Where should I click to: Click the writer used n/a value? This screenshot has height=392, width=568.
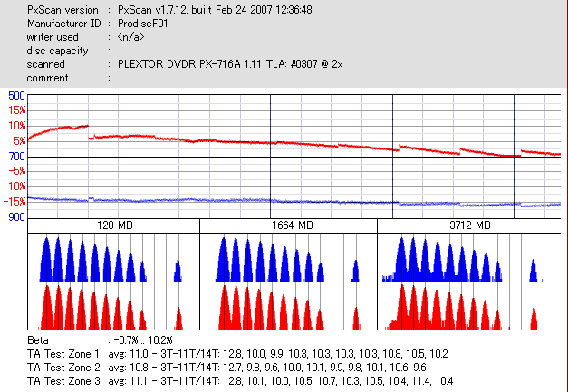[130, 37]
